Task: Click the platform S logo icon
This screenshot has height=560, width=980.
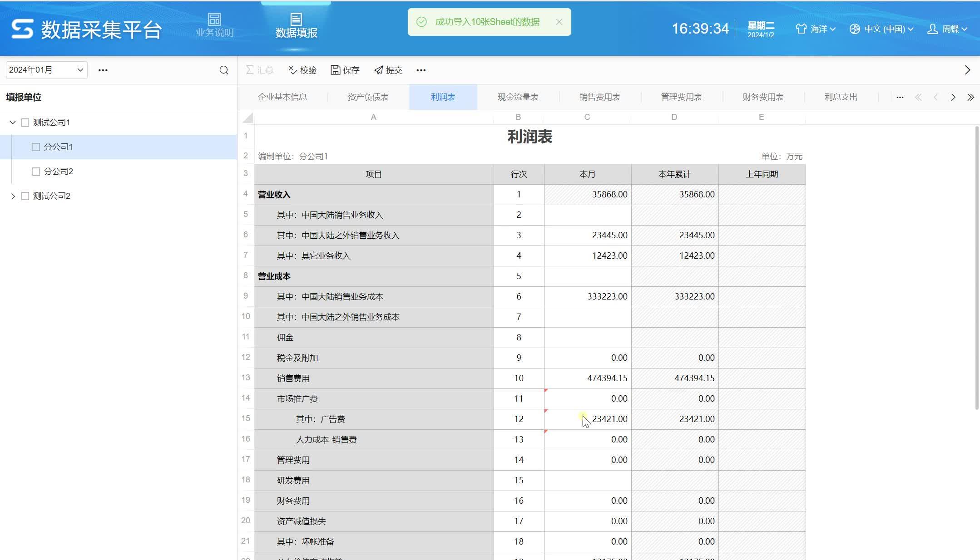Action: coord(22,29)
